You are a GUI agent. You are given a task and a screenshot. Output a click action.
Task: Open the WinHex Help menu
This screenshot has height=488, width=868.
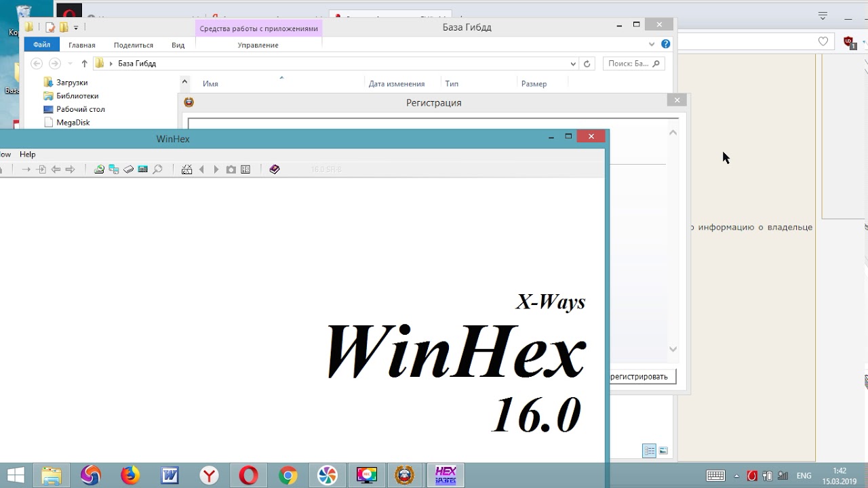click(x=27, y=155)
